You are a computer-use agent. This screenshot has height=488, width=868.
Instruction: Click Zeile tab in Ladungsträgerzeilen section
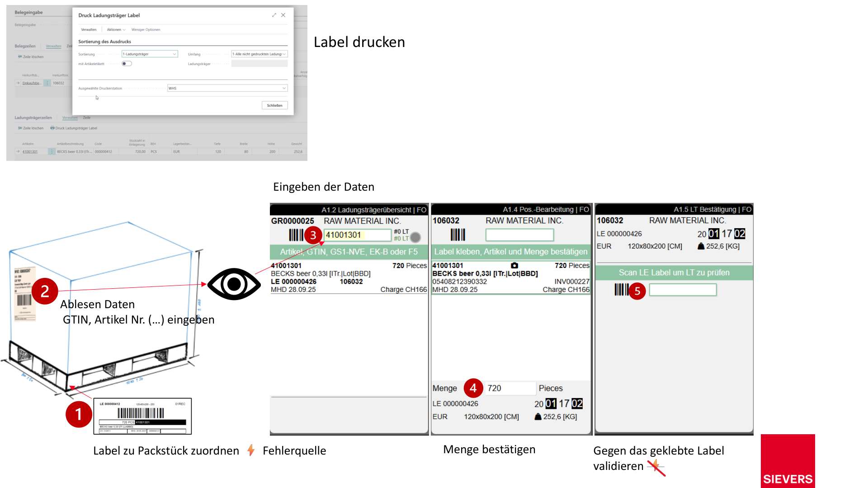(87, 118)
